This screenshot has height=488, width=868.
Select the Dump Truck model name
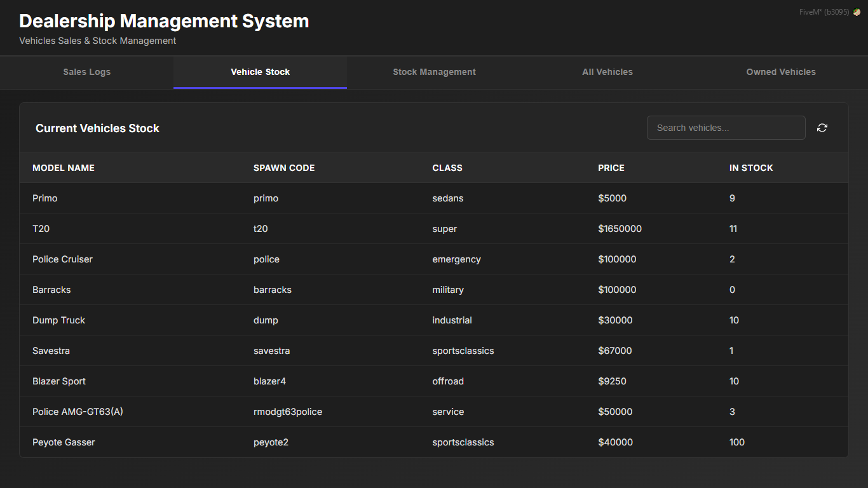(x=58, y=320)
